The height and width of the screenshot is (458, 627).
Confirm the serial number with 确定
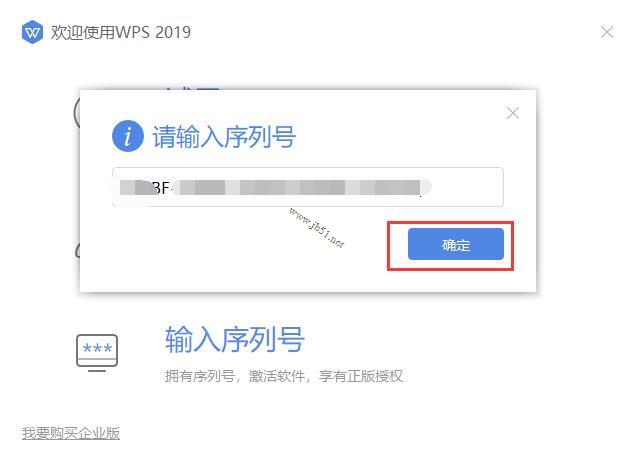click(x=455, y=244)
